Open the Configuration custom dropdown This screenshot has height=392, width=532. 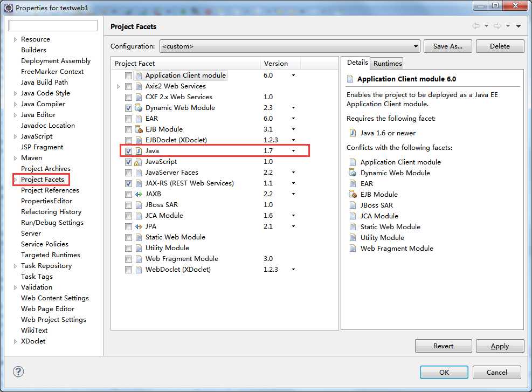click(x=290, y=46)
